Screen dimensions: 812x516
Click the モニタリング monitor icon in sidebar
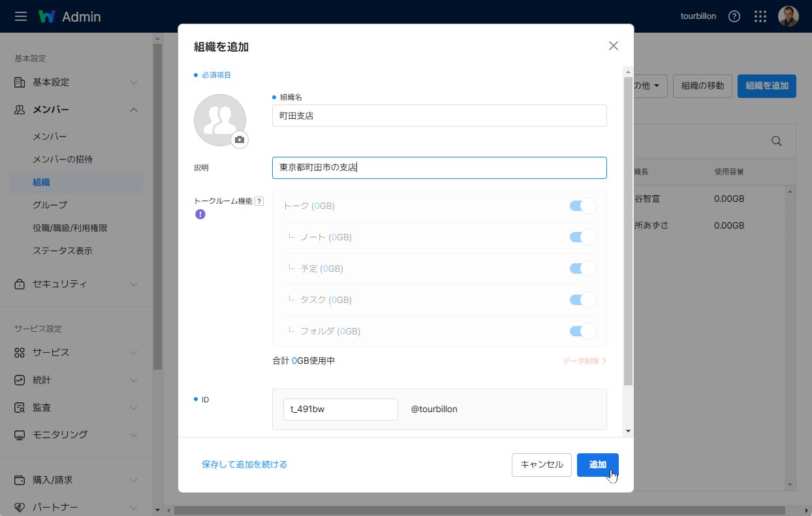[x=20, y=435]
